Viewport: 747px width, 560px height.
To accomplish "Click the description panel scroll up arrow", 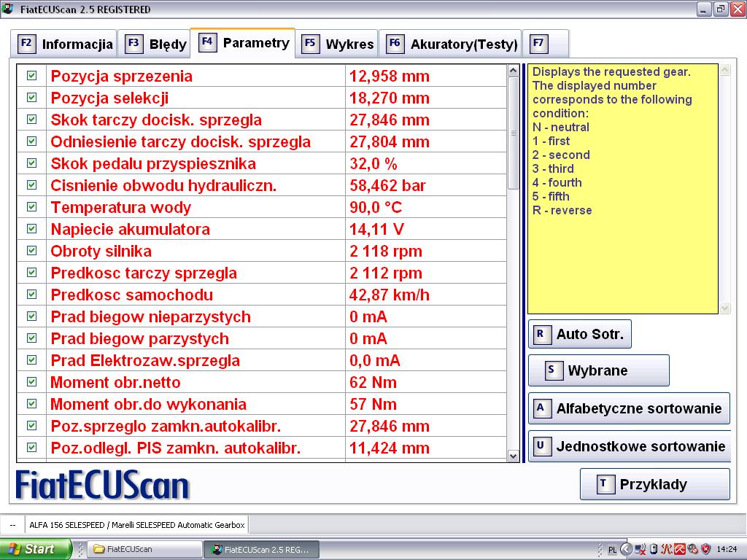I will (724, 70).
